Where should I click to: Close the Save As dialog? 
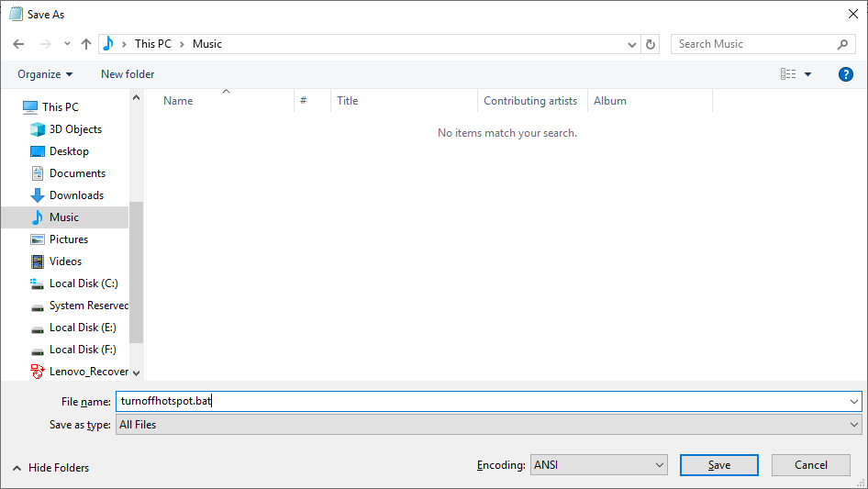coord(853,14)
